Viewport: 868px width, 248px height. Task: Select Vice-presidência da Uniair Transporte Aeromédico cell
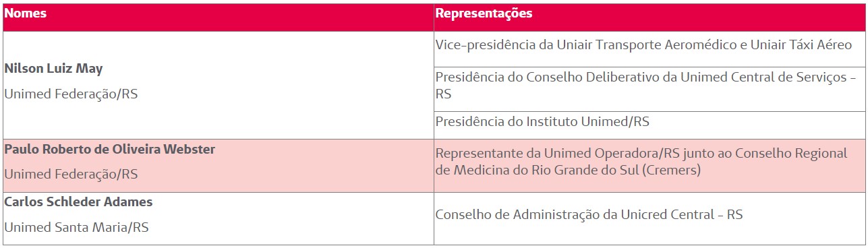[x=649, y=45]
